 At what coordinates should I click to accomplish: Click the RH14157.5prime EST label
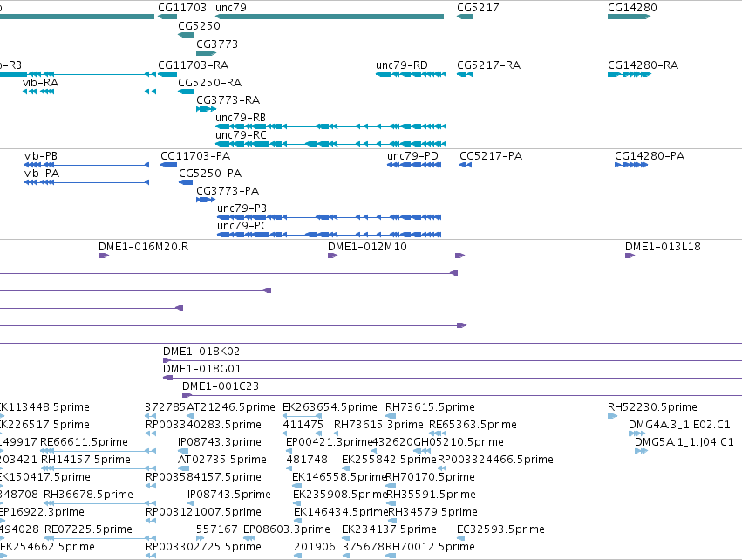85,460
